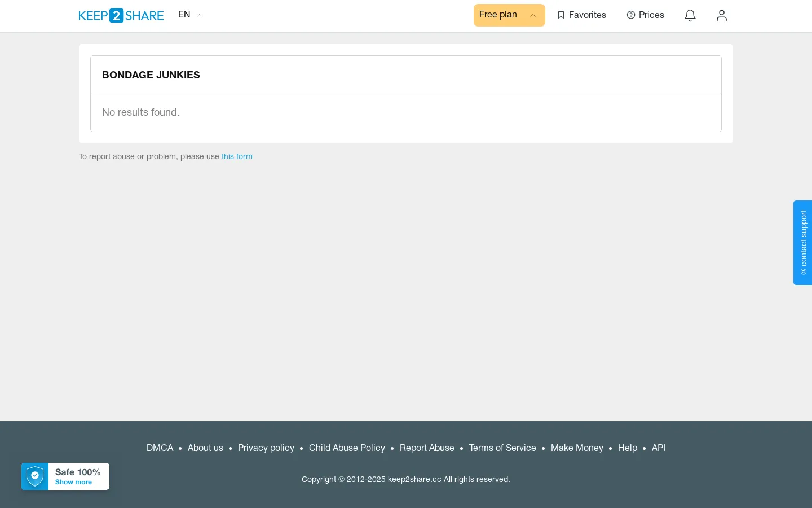Open the Free plan dropdown
This screenshot has width=812, height=508.
tap(509, 15)
